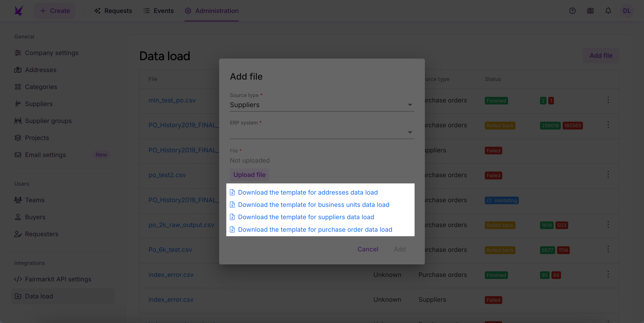This screenshot has height=323, width=644.
Task: Click the Buyers person icon
Action: point(18,217)
